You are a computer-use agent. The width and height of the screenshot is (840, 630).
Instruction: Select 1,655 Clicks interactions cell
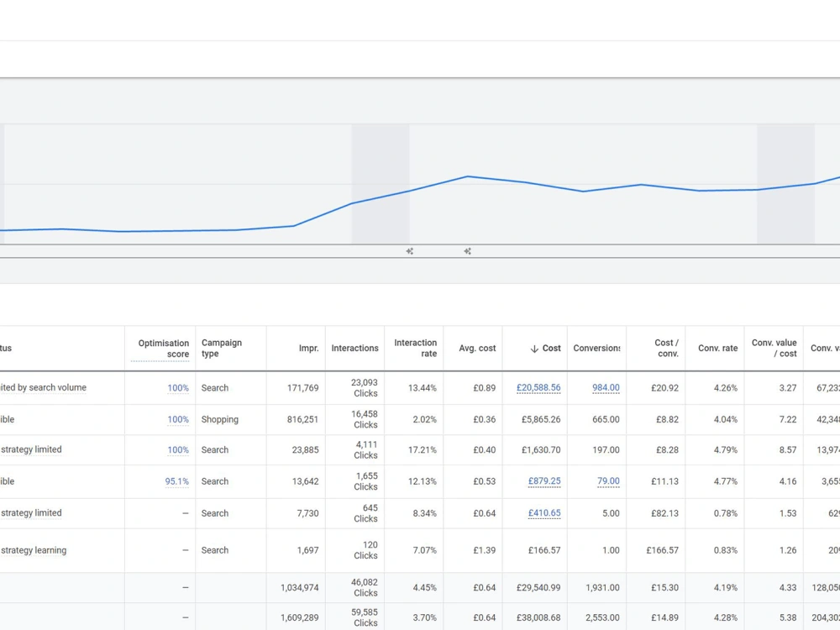[366, 481]
